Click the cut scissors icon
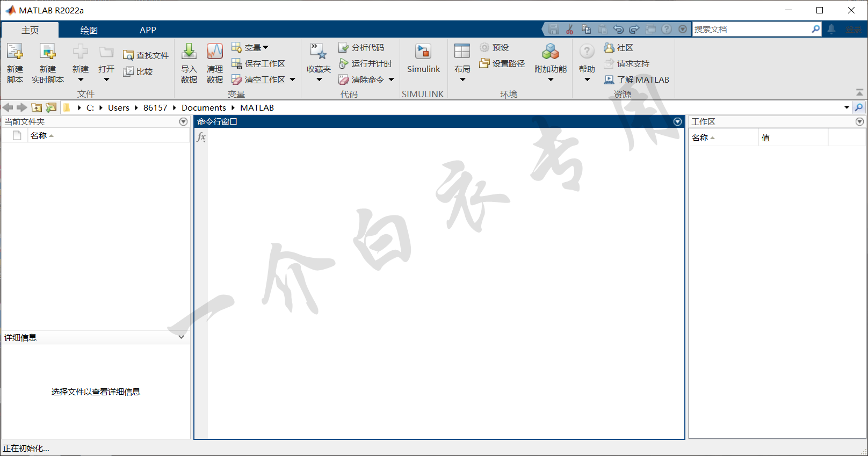Screen dimensions: 868x456 coord(570,29)
